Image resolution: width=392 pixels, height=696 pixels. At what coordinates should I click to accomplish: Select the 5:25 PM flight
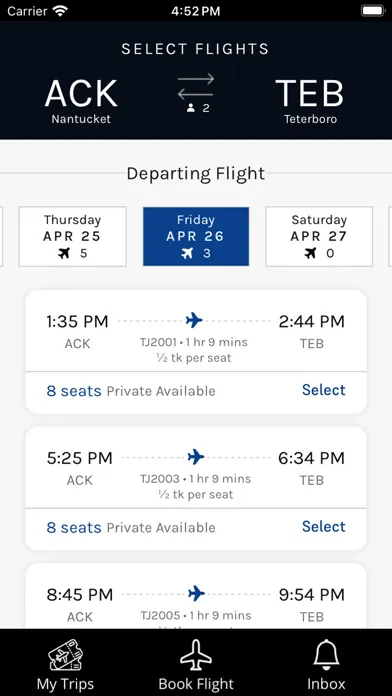(x=324, y=526)
